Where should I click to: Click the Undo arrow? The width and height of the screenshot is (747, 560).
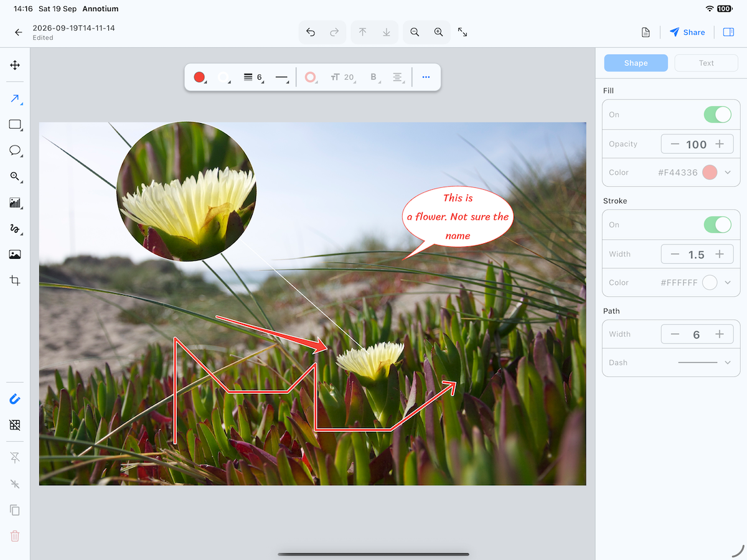[x=311, y=32]
